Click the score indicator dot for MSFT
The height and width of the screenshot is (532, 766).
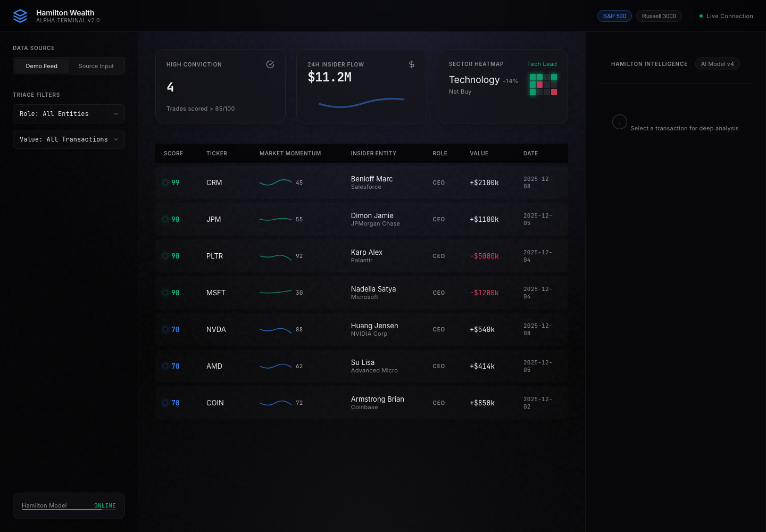165,293
